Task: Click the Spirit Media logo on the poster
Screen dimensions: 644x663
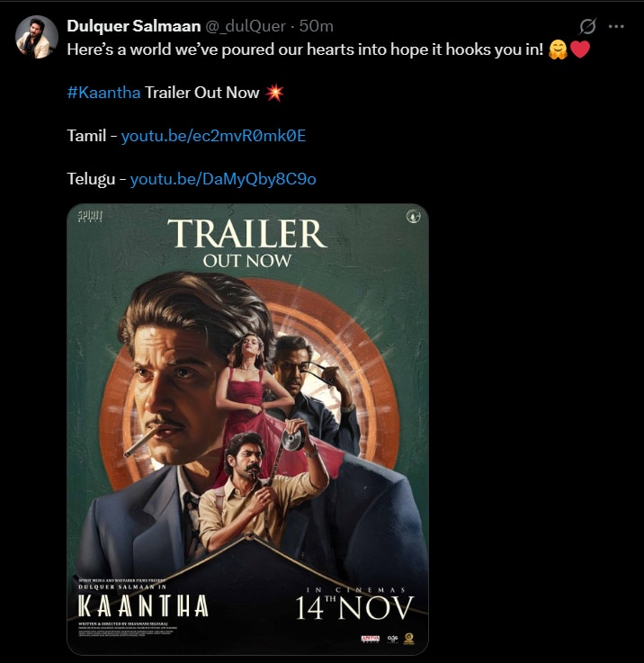Action: coord(91,216)
